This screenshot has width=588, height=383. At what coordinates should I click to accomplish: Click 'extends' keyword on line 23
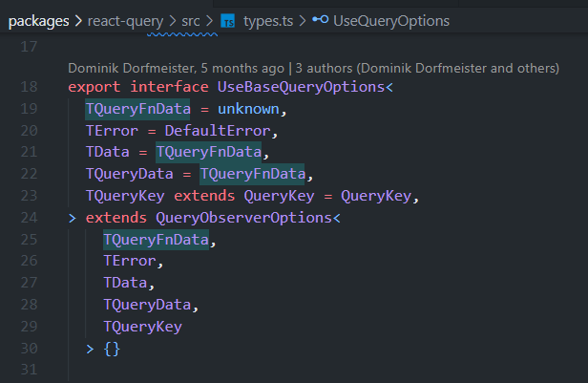pos(204,196)
